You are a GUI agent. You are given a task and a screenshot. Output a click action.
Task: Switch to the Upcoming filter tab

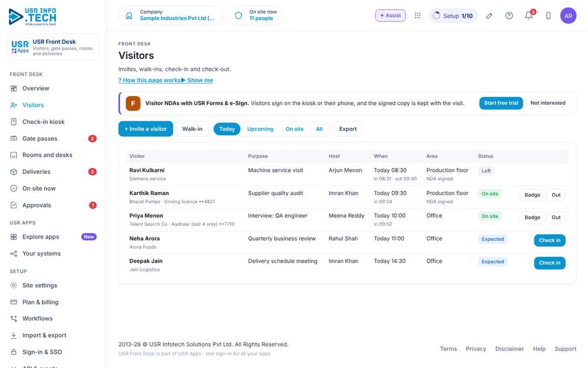[x=260, y=129]
